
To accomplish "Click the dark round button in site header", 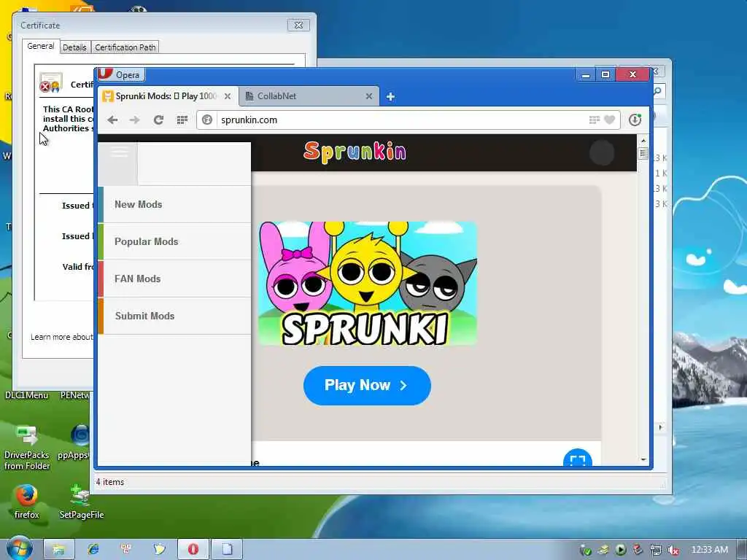I will click(x=602, y=153).
